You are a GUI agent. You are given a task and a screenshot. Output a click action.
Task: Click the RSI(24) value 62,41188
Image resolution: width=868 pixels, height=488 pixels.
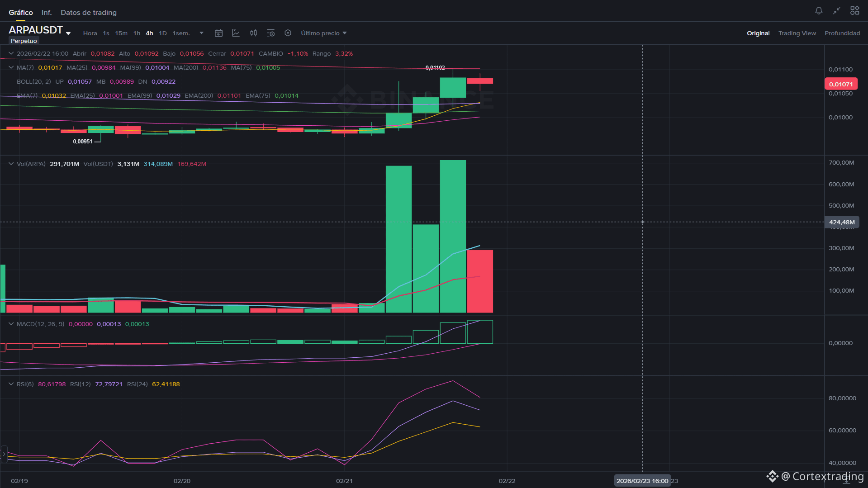(x=166, y=384)
